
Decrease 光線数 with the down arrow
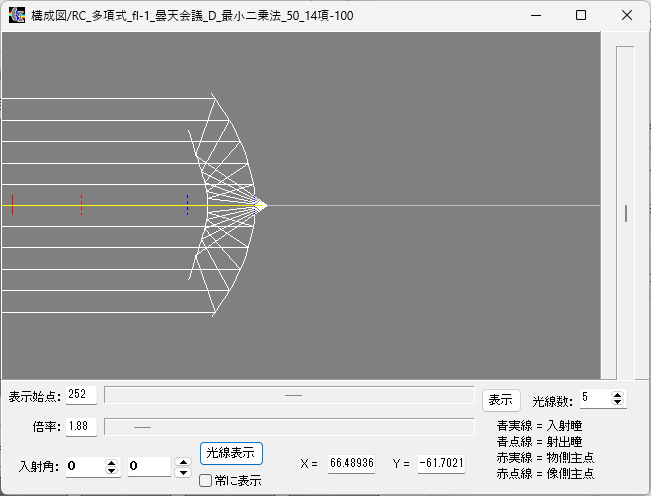tap(618, 403)
